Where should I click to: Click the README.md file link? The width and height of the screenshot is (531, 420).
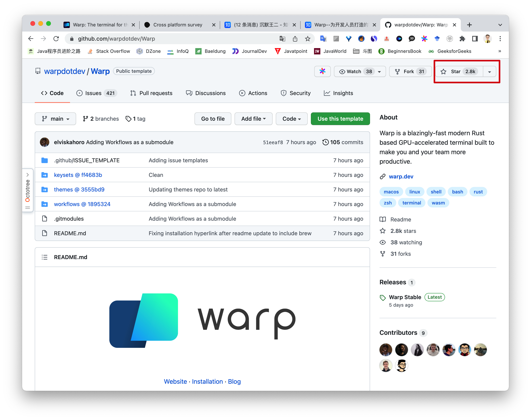point(69,233)
